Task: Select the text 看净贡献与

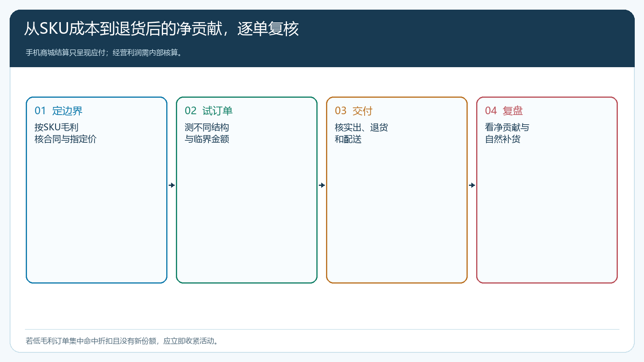Action: [507, 127]
